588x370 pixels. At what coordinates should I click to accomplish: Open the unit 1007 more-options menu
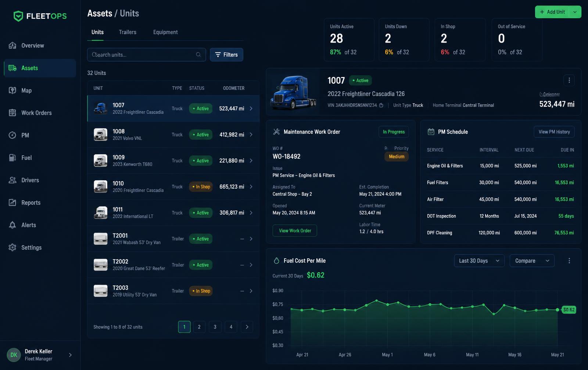569,80
